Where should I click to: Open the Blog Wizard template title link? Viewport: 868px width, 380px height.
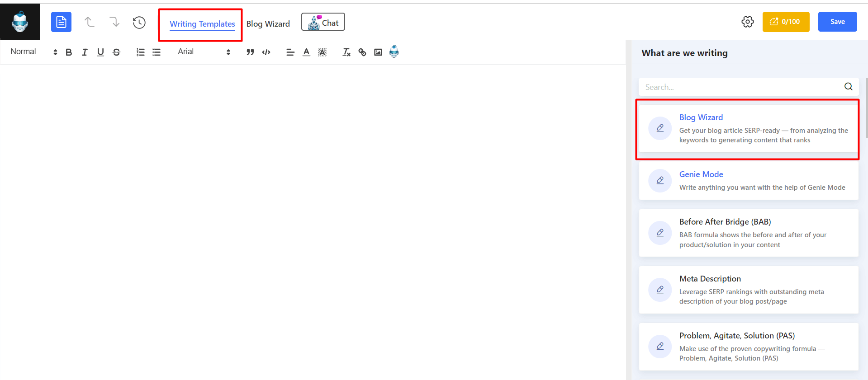click(701, 117)
